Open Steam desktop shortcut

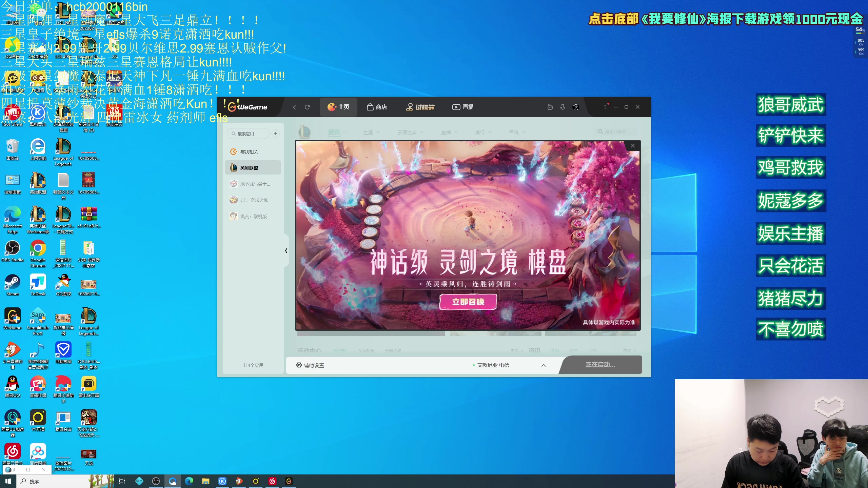13,285
